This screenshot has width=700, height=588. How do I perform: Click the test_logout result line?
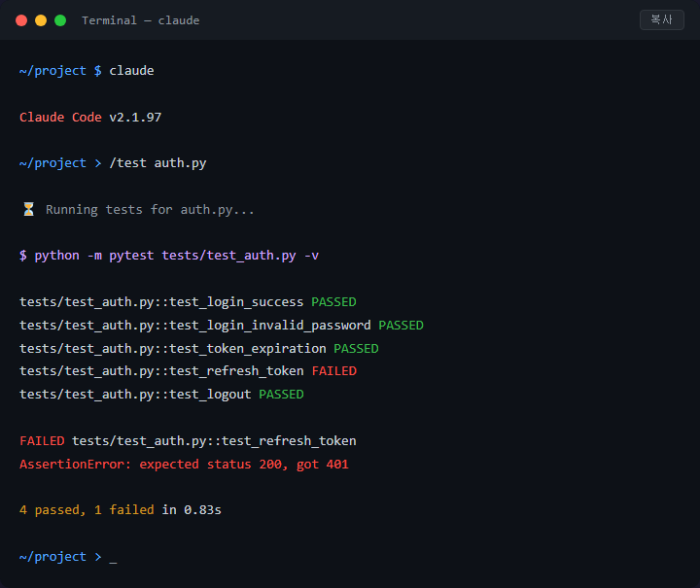coord(161,395)
